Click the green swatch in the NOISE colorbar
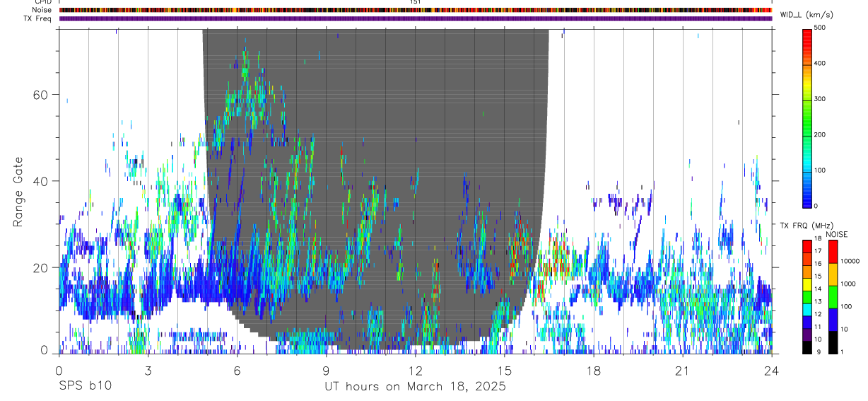868x401 pixels. [833, 296]
